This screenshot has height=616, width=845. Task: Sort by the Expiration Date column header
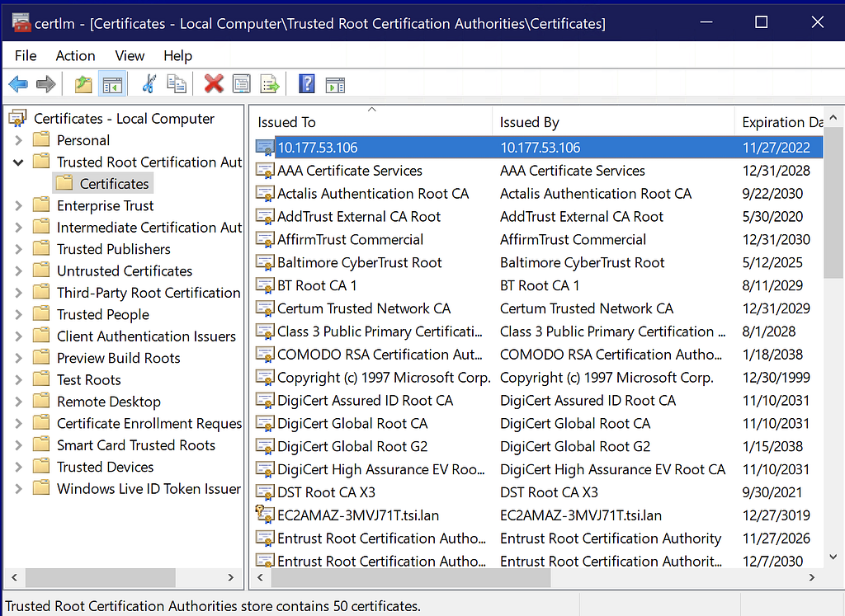779,122
